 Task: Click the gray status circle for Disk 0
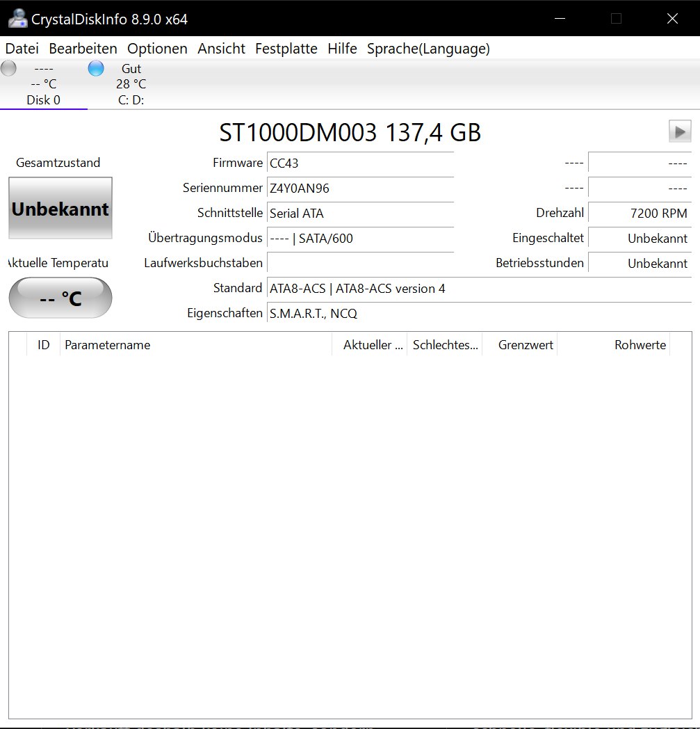click(x=8, y=68)
